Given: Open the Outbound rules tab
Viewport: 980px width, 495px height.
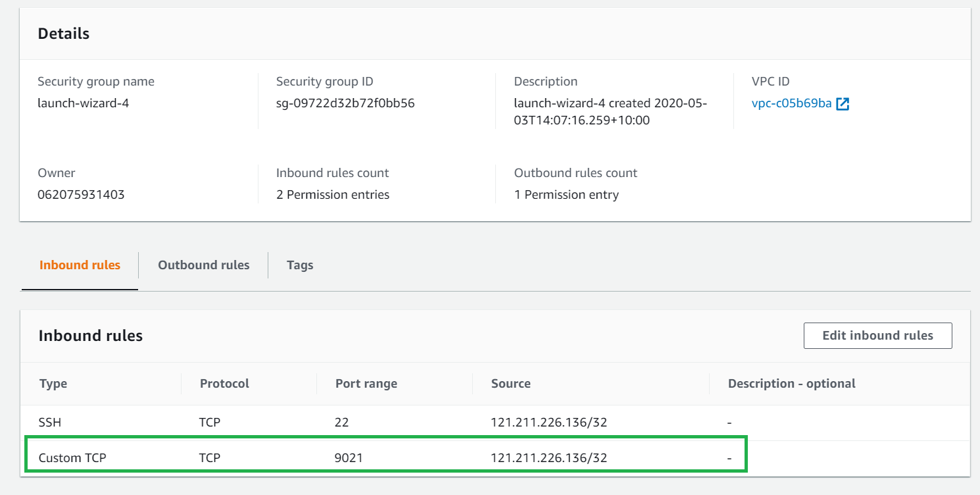Looking at the screenshot, I should (x=203, y=265).
